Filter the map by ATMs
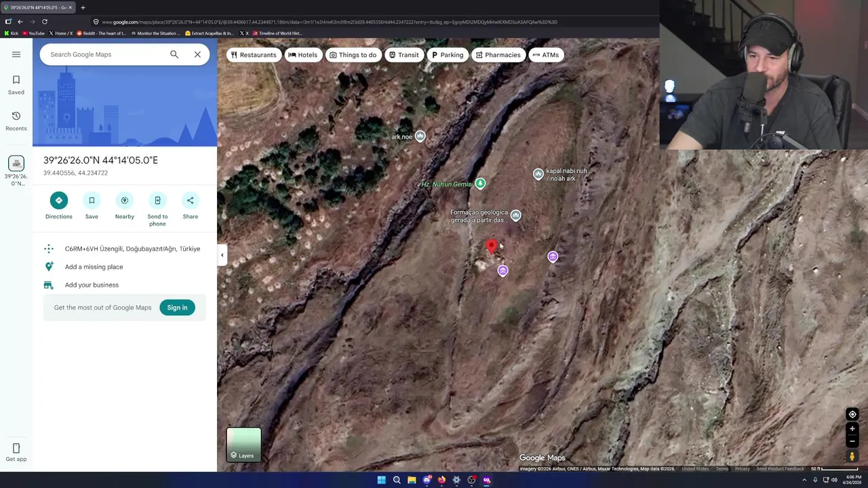Screen dimensions: 868x488 546,55
